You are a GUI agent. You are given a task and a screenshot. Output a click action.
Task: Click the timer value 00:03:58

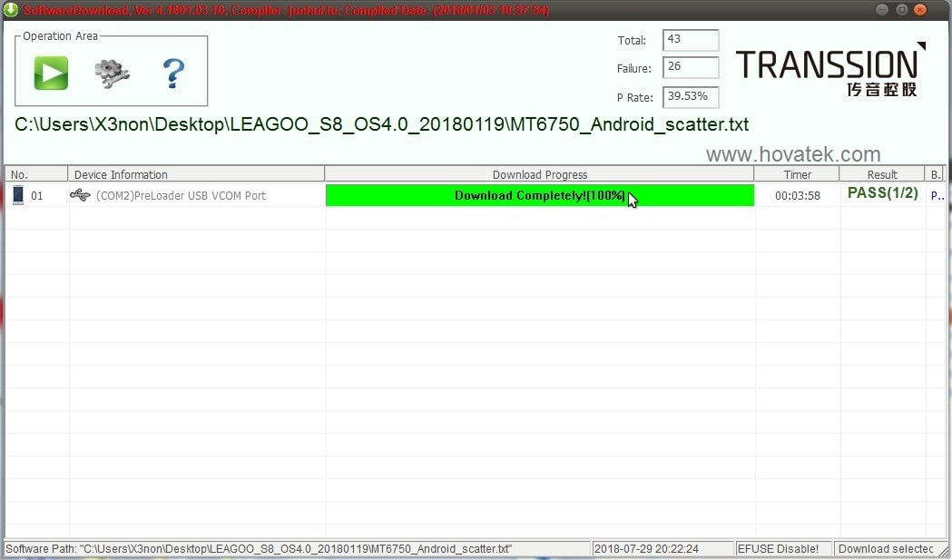tap(798, 195)
